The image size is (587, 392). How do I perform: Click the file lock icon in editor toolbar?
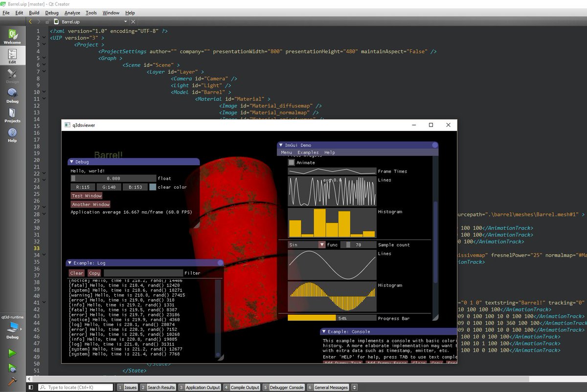click(x=47, y=22)
